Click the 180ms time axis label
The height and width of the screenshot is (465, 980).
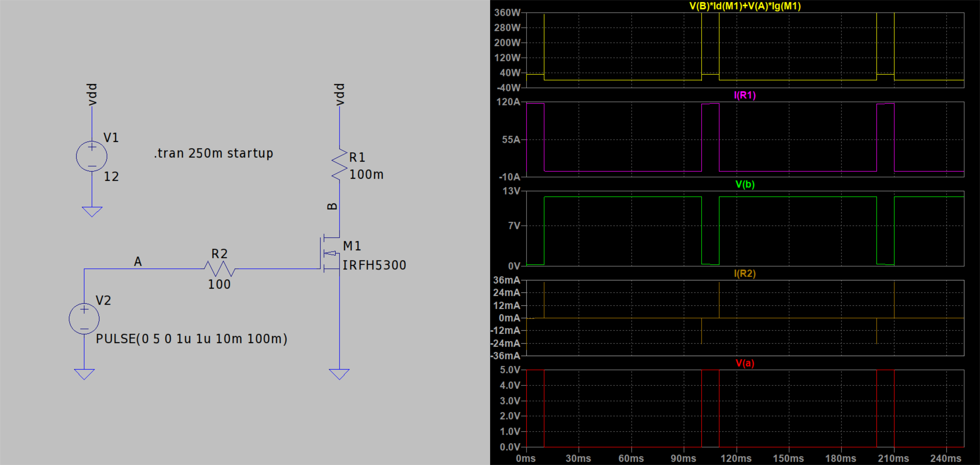coord(841,458)
